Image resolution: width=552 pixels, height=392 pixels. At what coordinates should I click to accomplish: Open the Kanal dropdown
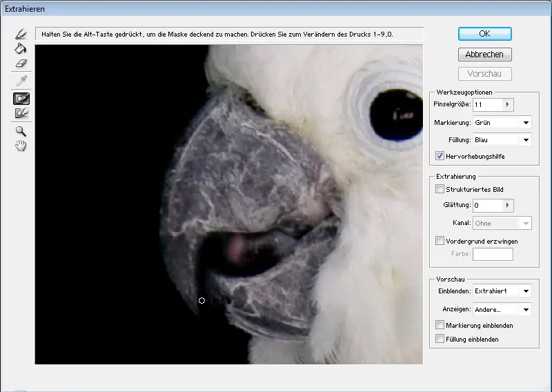point(502,224)
